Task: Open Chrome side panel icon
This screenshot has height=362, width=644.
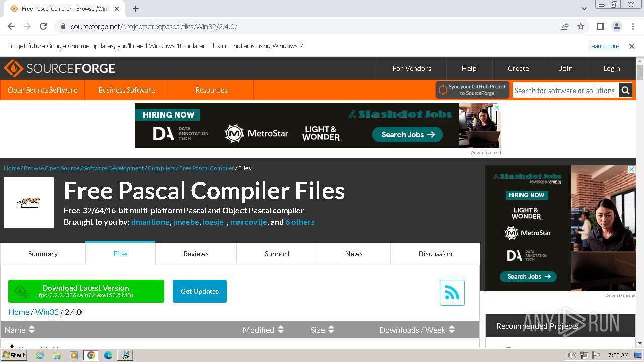Action: 600,26
